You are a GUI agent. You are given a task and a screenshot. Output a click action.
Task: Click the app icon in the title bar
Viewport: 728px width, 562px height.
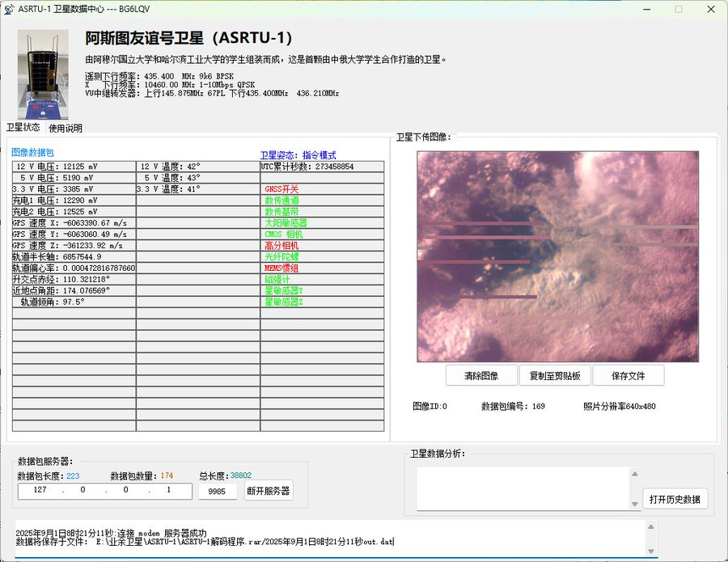point(9,9)
